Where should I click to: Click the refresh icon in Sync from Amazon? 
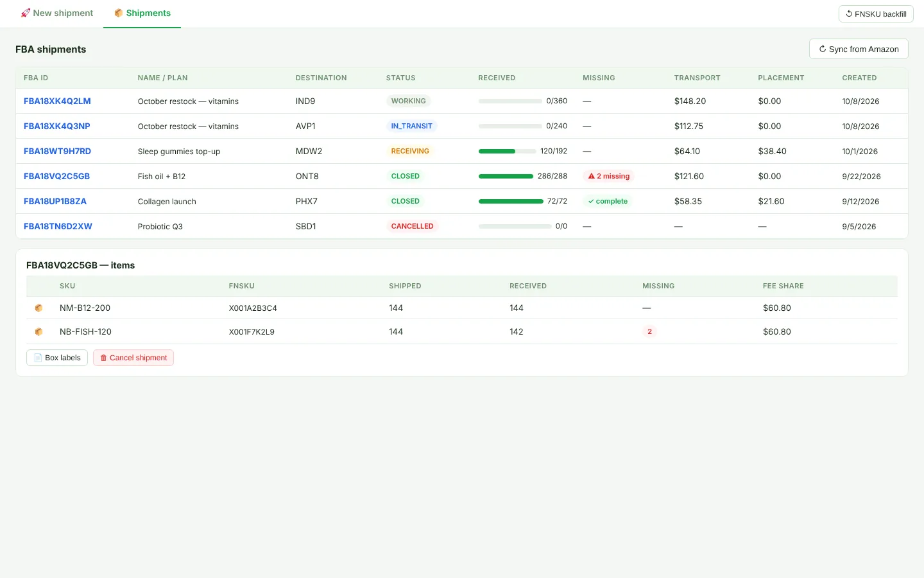pos(823,49)
